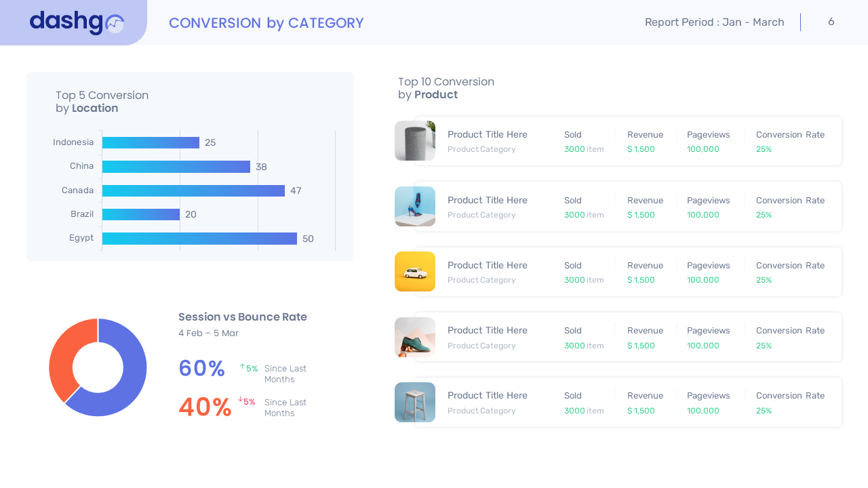
Task: Toggle the Indonesia bar highlight
Action: [x=150, y=142]
